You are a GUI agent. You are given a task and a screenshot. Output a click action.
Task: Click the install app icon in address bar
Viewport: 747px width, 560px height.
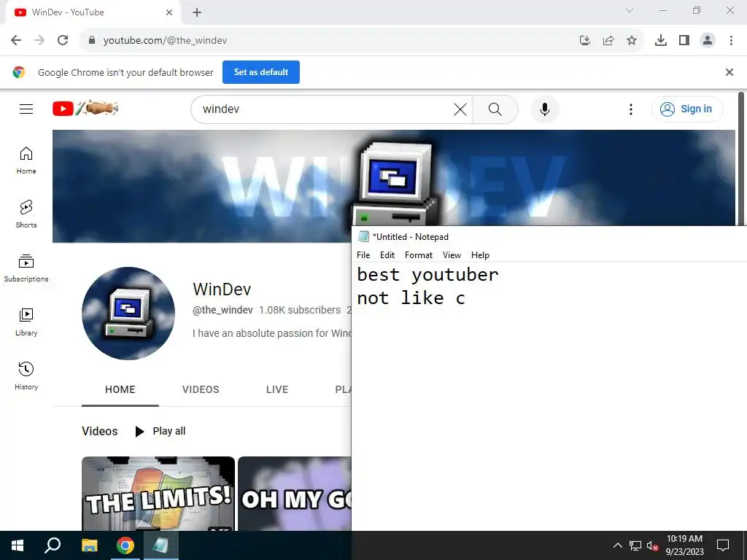[x=585, y=41]
